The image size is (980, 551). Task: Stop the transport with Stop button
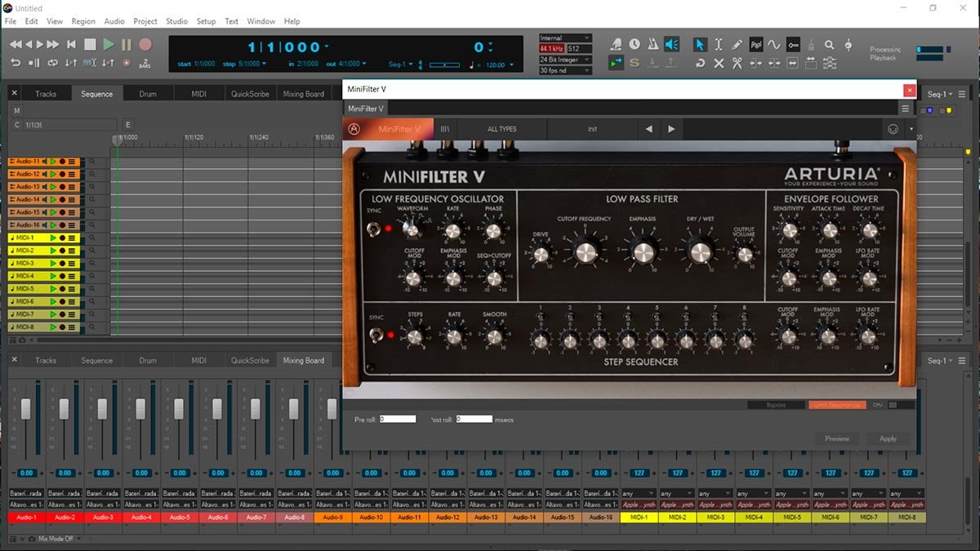pos(90,44)
